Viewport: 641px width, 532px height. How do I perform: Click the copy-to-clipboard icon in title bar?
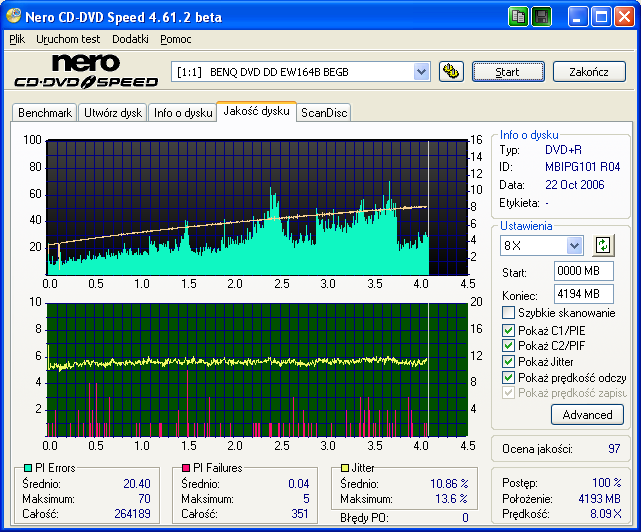click(518, 17)
